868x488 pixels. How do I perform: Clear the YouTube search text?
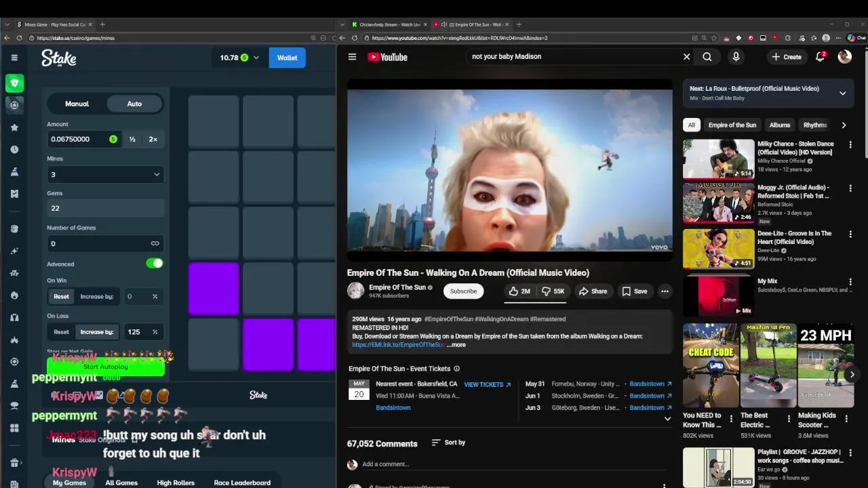686,57
